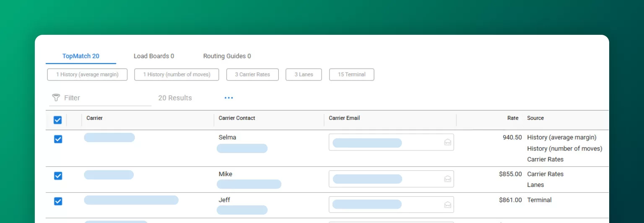This screenshot has height=223, width=644.
Task: Click the Filter text input field
Action: tap(105, 98)
